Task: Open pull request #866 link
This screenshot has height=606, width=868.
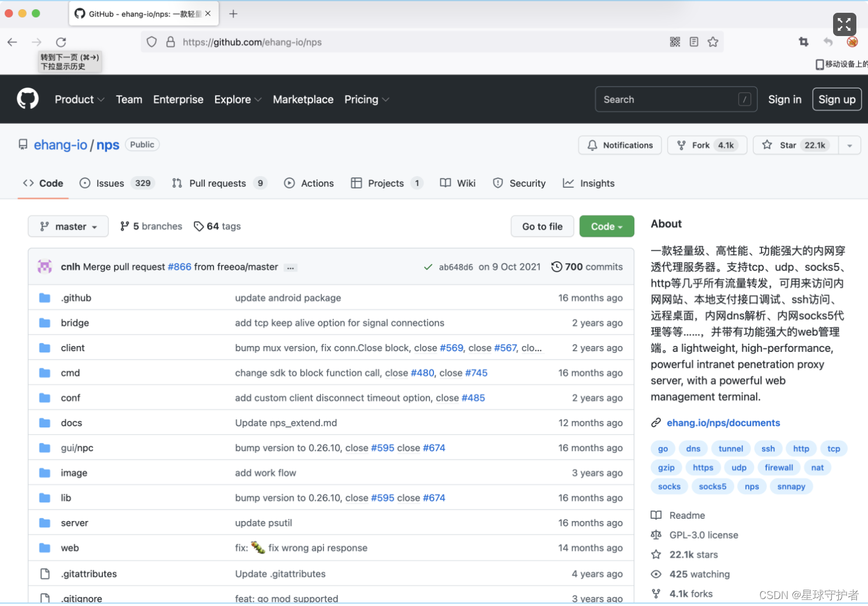Action: [x=179, y=267]
